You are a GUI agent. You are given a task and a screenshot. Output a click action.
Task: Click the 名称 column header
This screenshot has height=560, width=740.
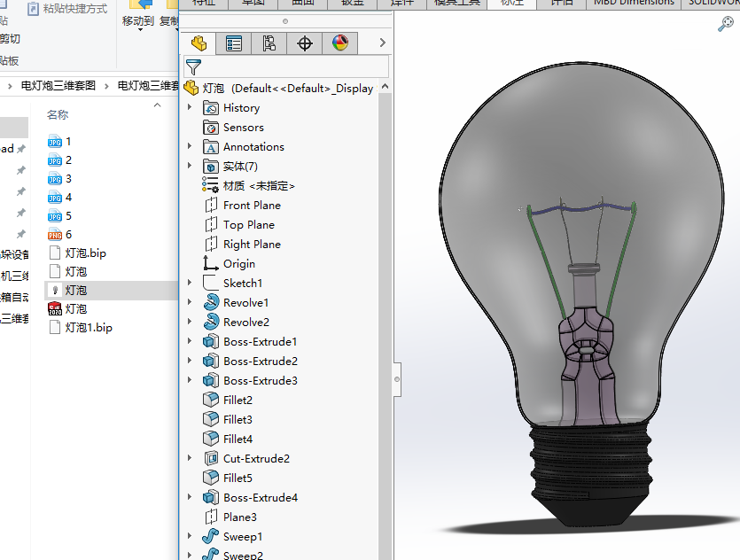point(58,114)
